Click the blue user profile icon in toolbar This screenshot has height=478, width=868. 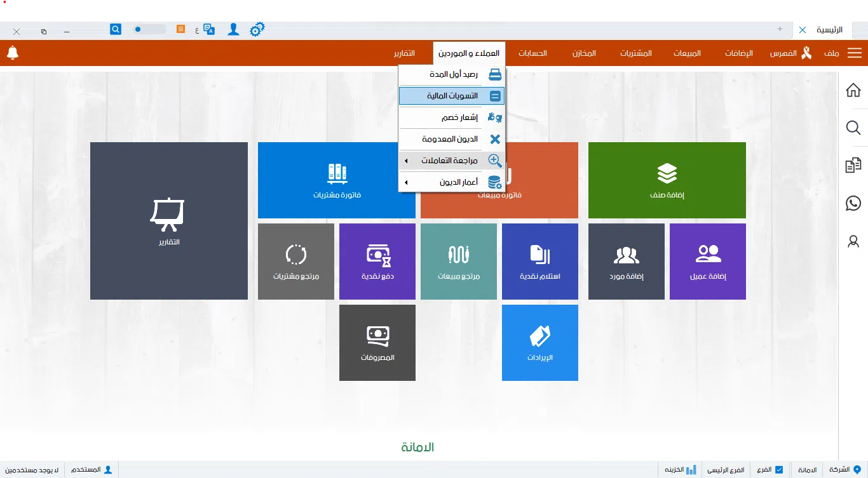click(x=233, y=29)
